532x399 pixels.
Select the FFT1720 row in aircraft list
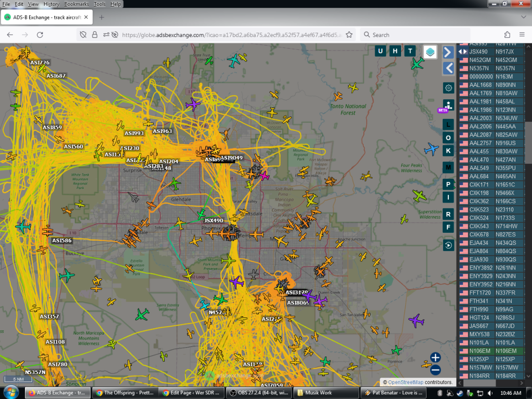pyautogui.click(x=491, y=292)
